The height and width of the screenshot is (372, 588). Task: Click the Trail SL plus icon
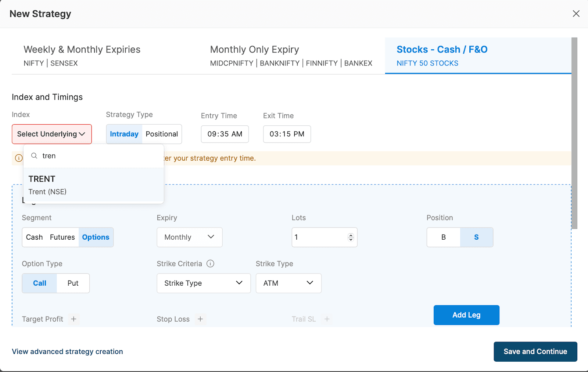[x=327, y=319]
